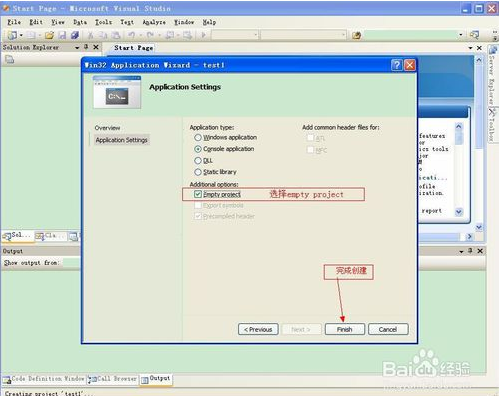Pin the Output panel
Screen dimensions: 500x396
470,250
